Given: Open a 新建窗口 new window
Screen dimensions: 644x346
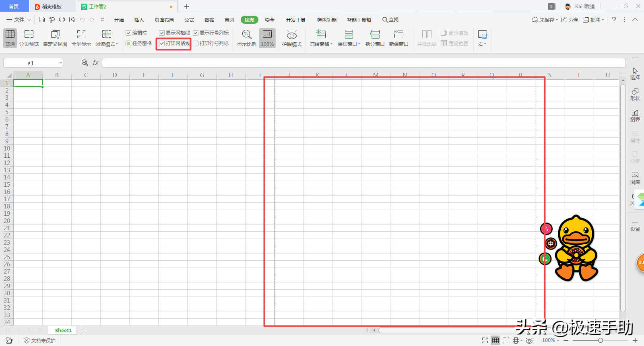Looking at the screenshot, I should tap(398, 38).
